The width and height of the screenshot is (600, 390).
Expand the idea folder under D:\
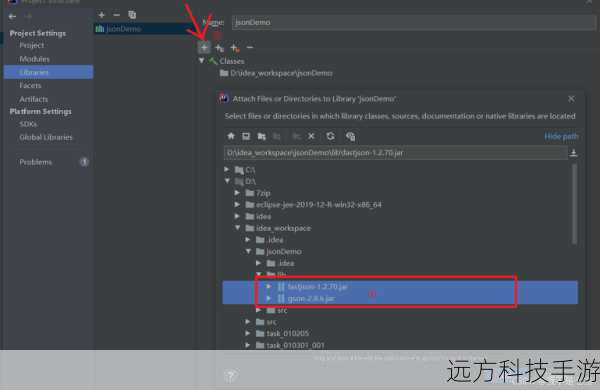coord(237,216)
